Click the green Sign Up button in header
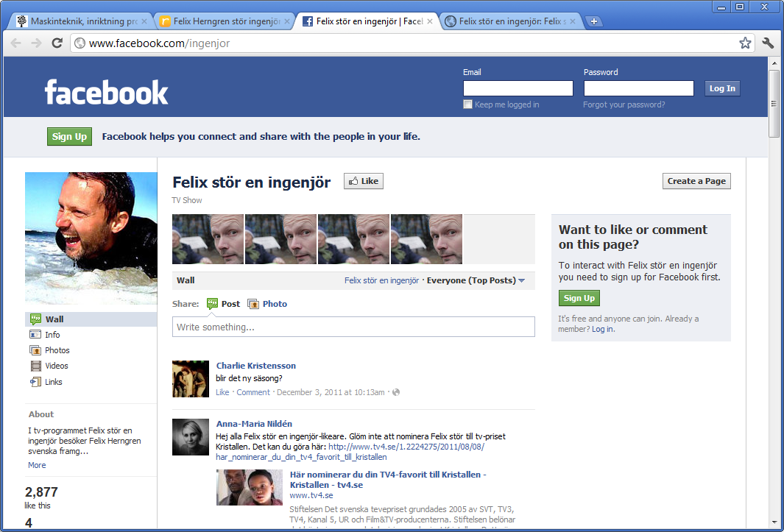Screen dimensions: 784x532 coord(69,137)
